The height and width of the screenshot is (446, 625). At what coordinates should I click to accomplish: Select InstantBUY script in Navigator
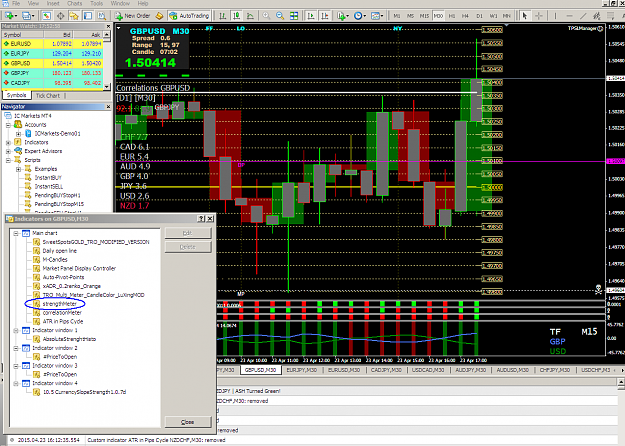pos(48,178)
